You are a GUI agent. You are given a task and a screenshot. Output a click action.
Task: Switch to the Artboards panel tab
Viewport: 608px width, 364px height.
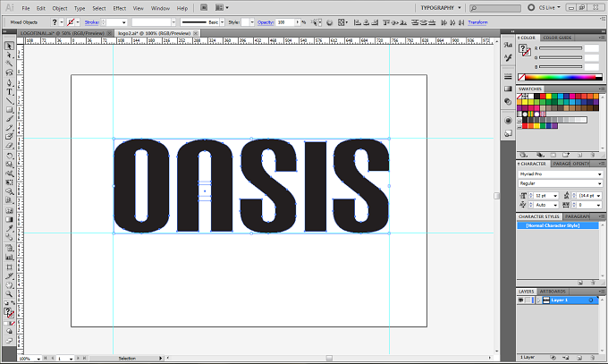pyautogui.click(x=553, y=292)
